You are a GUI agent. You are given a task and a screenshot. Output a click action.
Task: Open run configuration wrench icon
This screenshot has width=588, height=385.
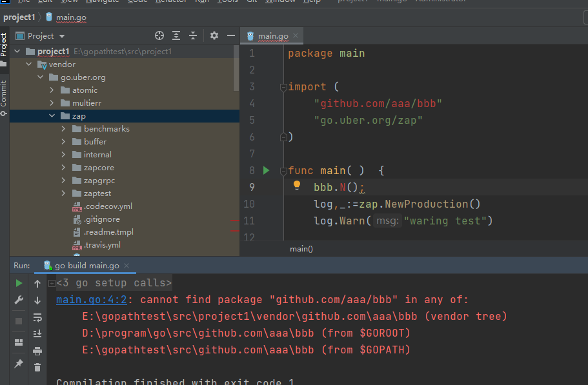(19, 300)
